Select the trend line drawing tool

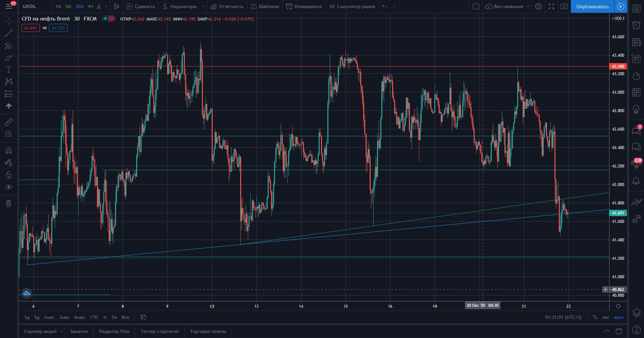9,33
